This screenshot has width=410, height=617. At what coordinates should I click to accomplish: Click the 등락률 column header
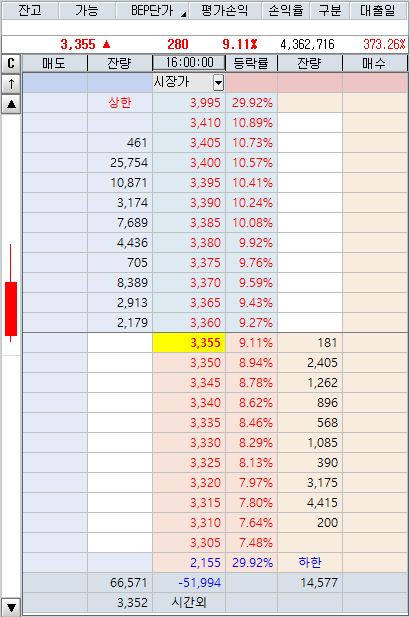coord(251,63)
